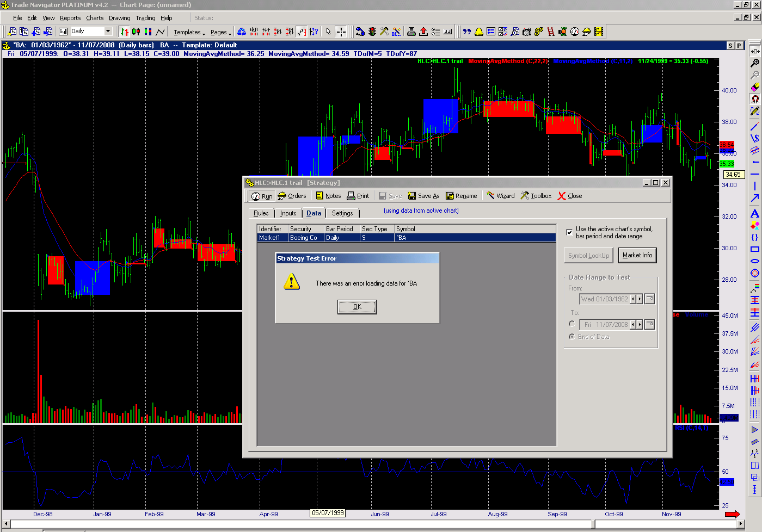
Task: Click the line chart type icon
Action: pyautogui.click(x=160, y=32)
